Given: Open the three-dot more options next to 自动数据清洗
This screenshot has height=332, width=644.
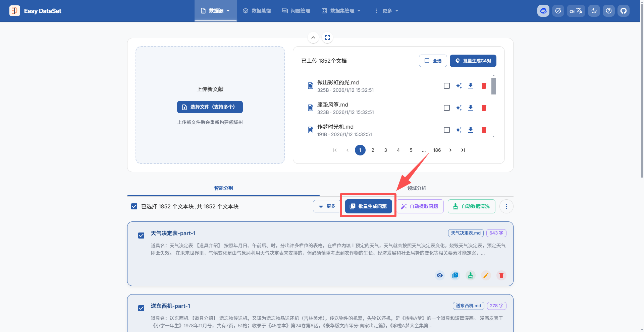Looking at the screenshot, I should tap(506, 206).
